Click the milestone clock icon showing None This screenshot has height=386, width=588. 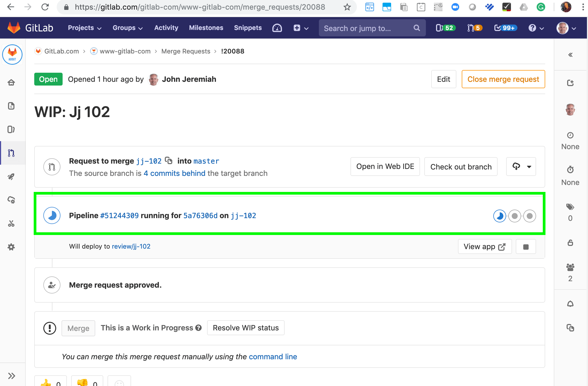(570, 135)
